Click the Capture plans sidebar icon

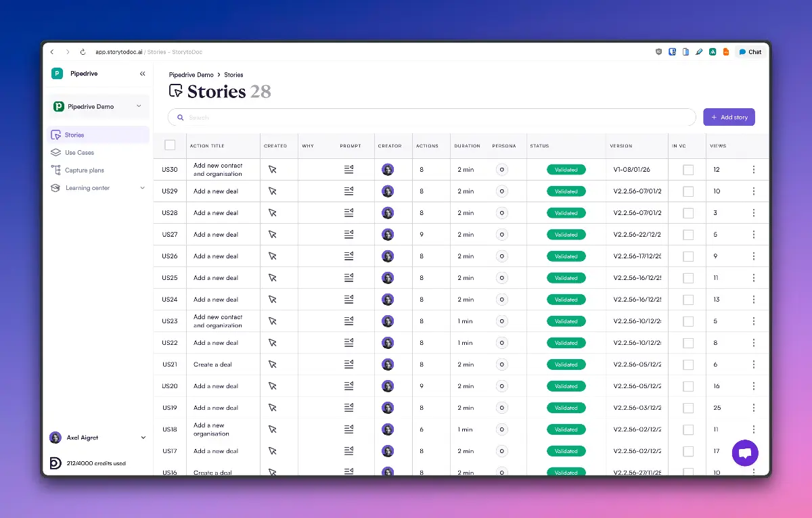pyautogui.click(x=55, y=170)
